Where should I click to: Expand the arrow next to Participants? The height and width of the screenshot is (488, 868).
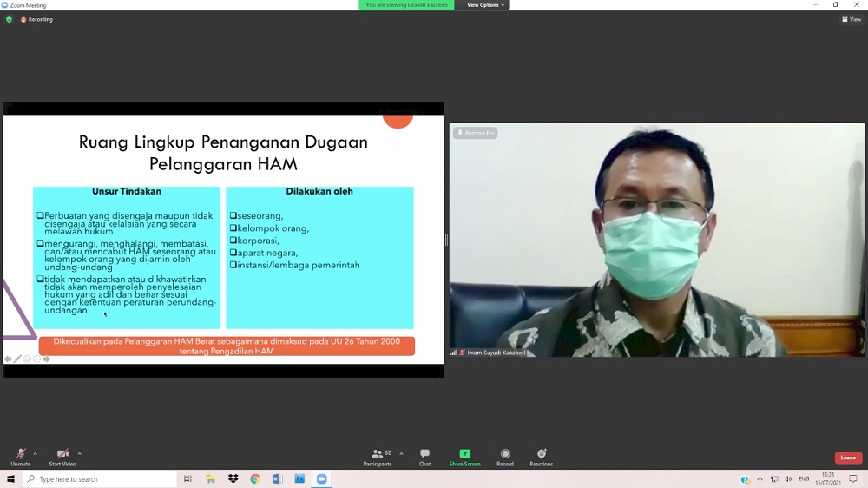coord(401,453)
